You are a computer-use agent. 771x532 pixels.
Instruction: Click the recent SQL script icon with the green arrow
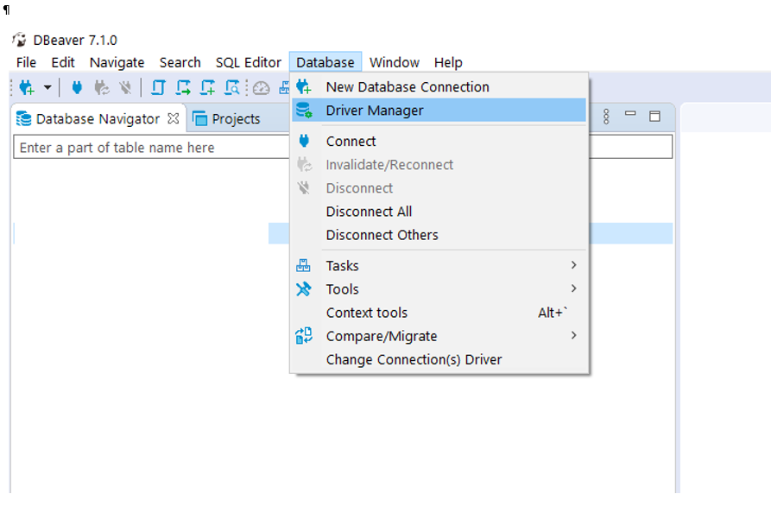point(183,87)
